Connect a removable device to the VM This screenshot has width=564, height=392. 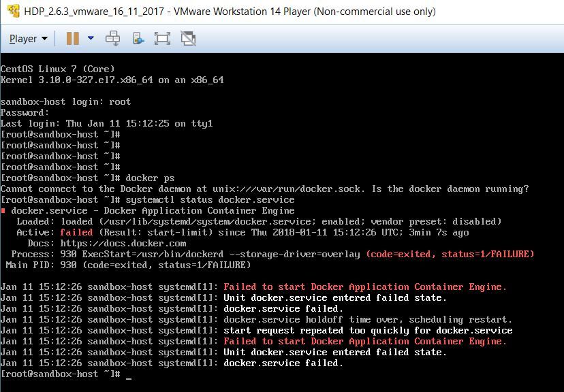(x=137, y=38)
